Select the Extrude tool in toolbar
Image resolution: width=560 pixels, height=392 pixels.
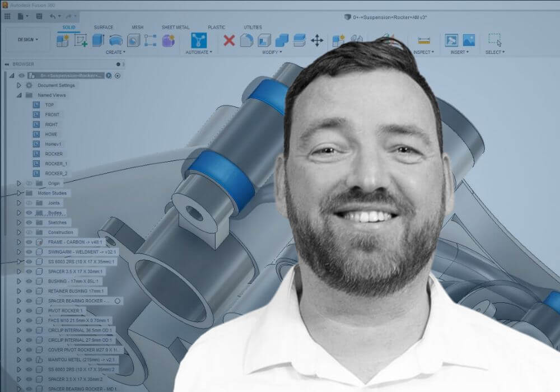point(98,40)
